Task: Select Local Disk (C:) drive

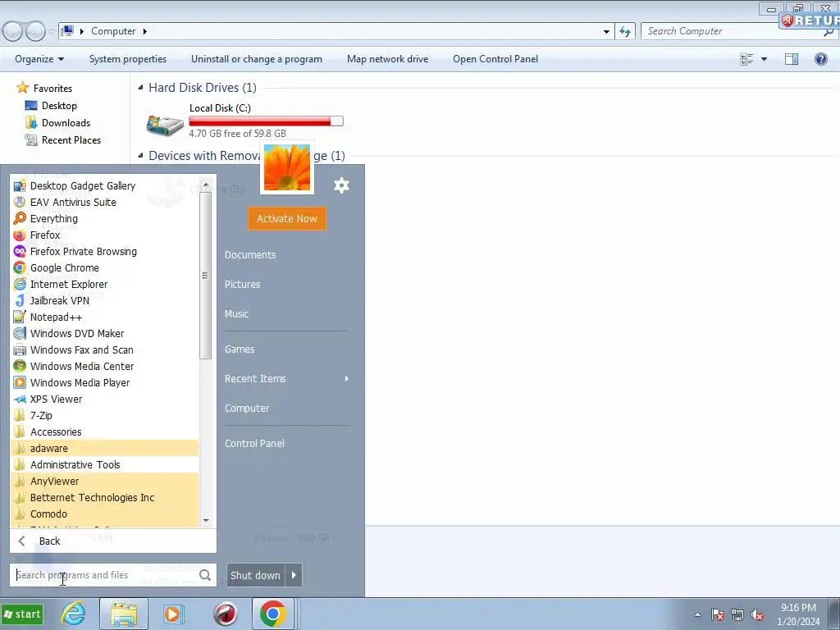Action: [x=244, y=121]
